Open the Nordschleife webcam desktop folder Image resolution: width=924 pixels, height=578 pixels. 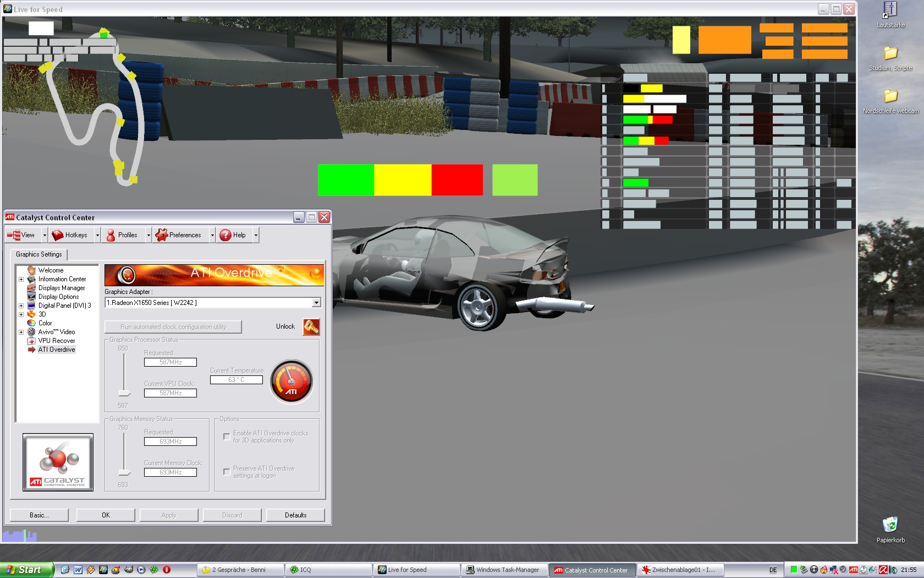click(890, 101)
